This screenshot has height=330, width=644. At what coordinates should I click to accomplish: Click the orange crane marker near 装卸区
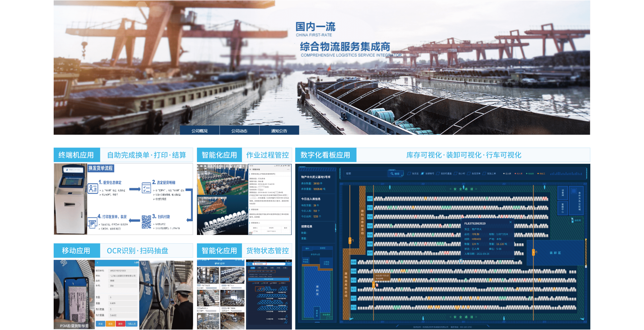pos(533,252)
